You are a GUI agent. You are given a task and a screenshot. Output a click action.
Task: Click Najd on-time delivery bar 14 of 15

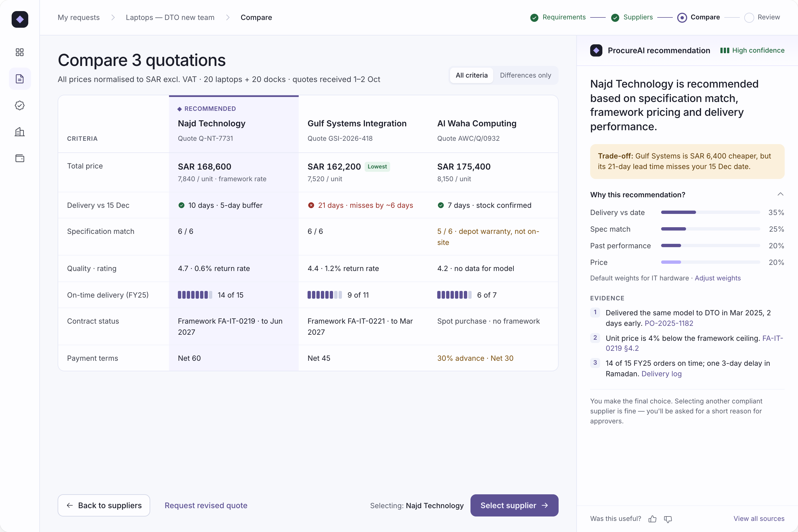(x=195, y=295)
